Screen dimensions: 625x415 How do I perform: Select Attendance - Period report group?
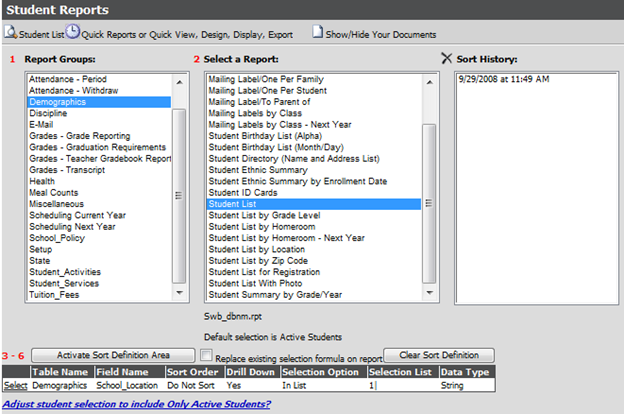coord(99,79)
